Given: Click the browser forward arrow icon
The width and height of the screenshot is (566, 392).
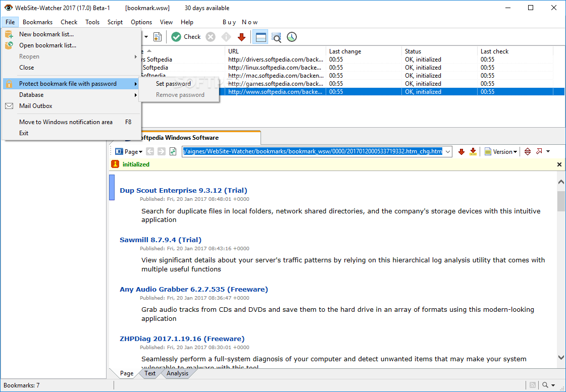Looking at the screenshot, I should click(162, 152).
